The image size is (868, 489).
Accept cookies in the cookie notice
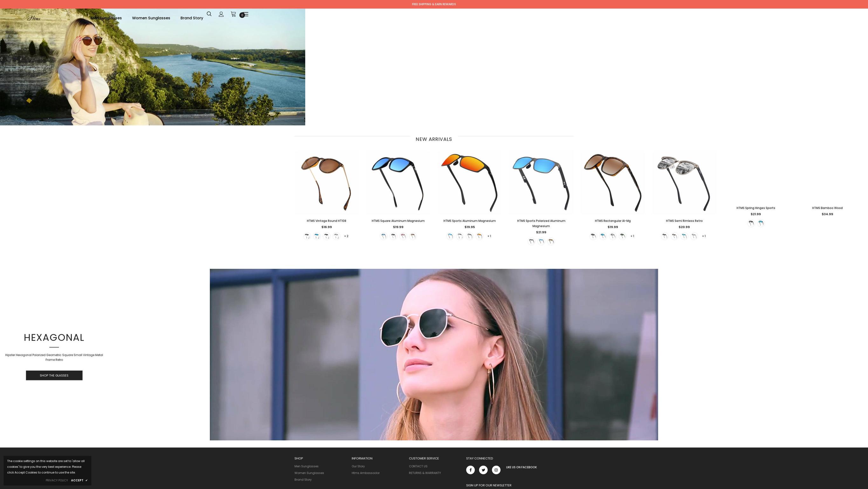tap(79, 480)
